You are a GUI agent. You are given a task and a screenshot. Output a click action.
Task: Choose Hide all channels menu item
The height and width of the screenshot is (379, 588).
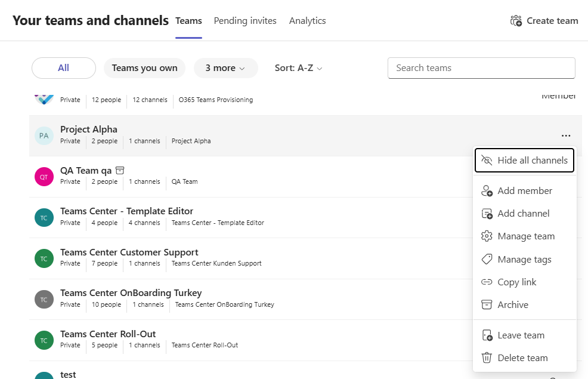pyautogui.click(x=524, y=160)
